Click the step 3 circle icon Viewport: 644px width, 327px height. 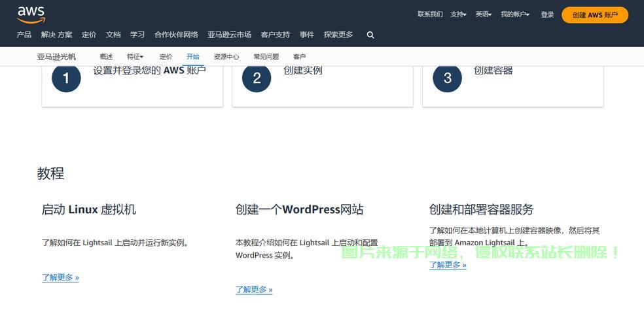[447, 78]
